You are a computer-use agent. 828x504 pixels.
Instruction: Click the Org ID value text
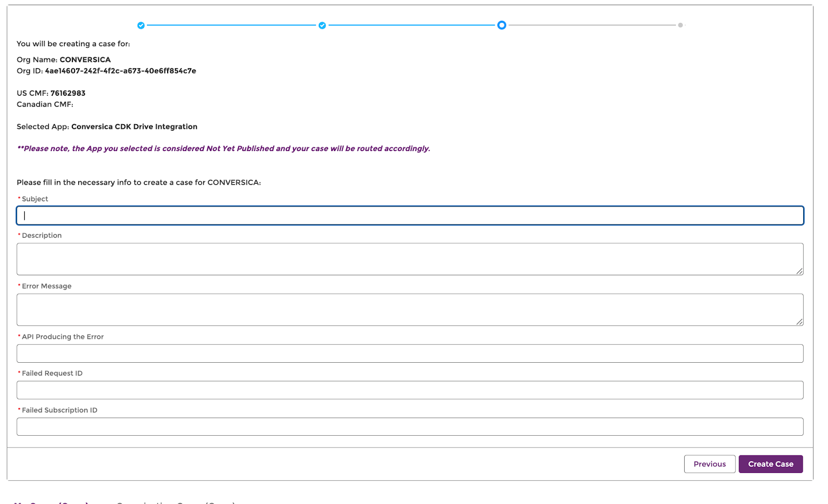[120, 71]
